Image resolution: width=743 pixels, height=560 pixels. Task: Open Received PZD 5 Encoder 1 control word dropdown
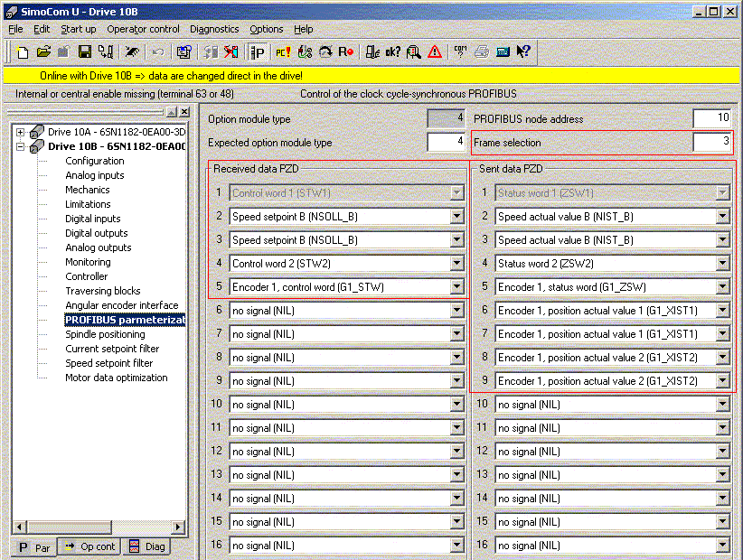[456, 287]
